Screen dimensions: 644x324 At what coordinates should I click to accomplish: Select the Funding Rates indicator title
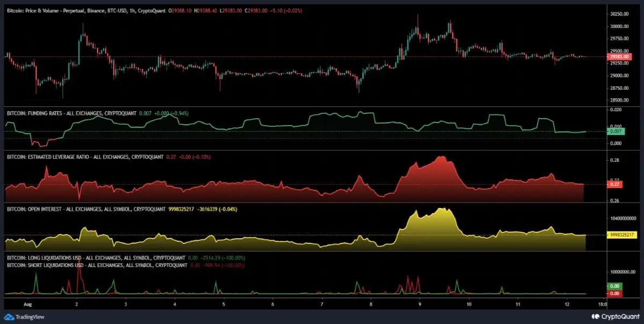71,113
